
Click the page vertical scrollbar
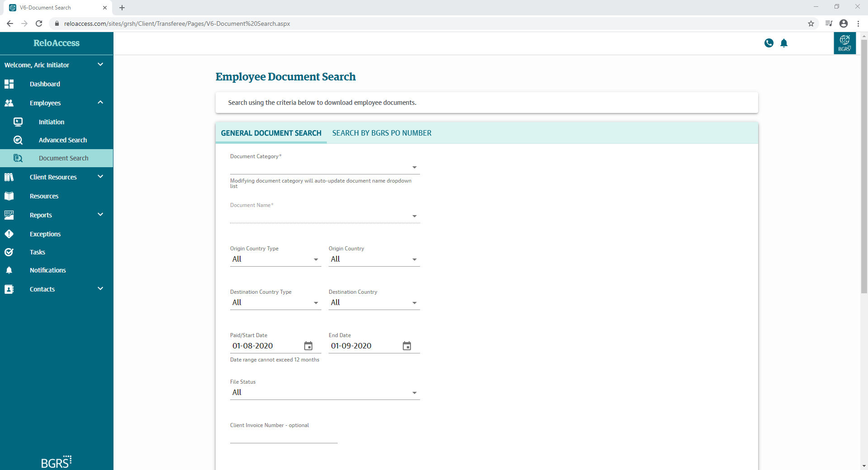tap(864, 166)
